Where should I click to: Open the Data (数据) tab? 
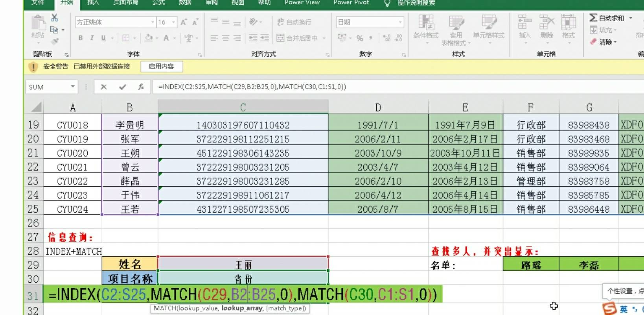pos(185,3)
